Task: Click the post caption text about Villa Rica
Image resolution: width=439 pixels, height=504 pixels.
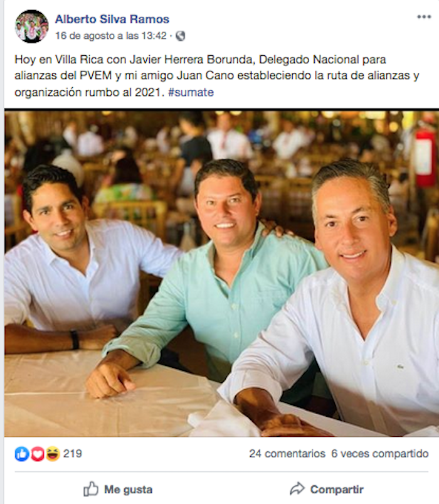Action: 217,76
